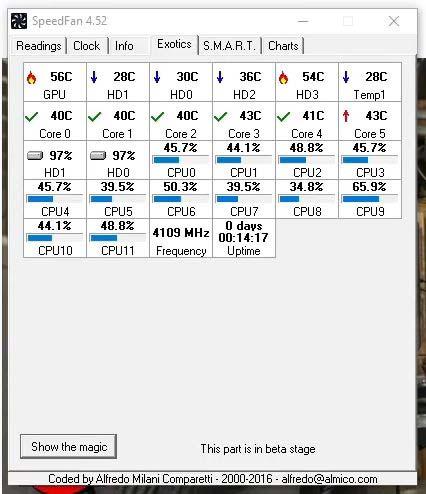The width and height of the screenshot is (426, 494).
Task: Click the SpeedFan 4.52 window title
Action: [69, 21]
